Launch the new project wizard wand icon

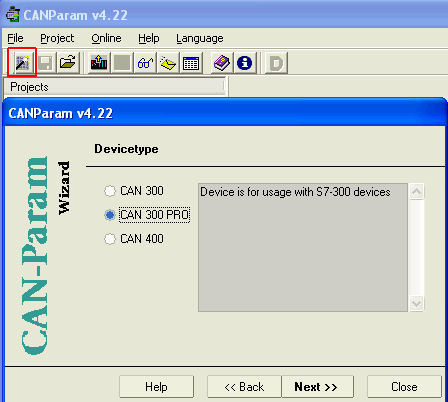click(x=22, y=63)
